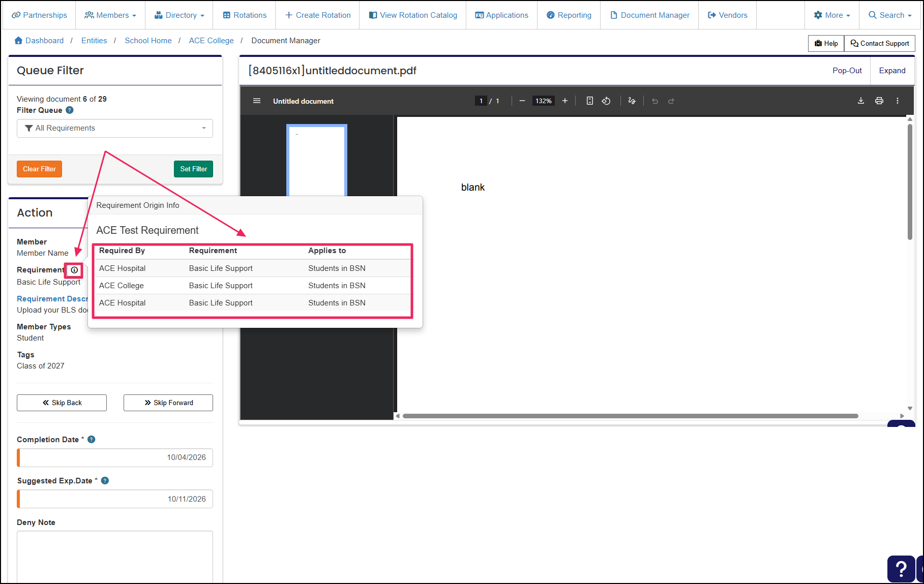Zoom out the PDF viewer
This screenshot has width=924, height=584.
pos(522,101)
